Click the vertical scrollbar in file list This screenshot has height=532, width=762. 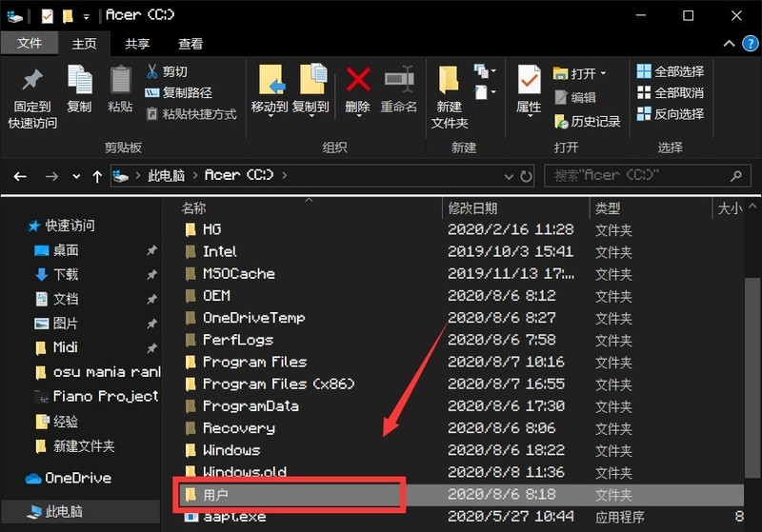[x=751, y=379]
